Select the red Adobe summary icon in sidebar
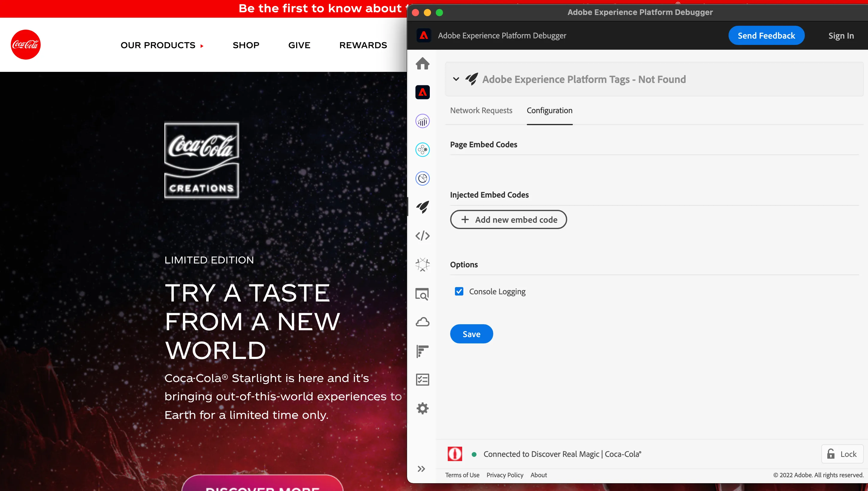The image size is (868, 491). tap(422, 92)
